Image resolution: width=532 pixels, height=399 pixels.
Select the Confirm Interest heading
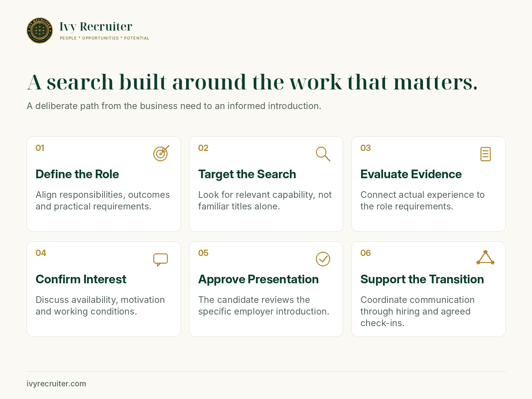[x=81, y=279]
